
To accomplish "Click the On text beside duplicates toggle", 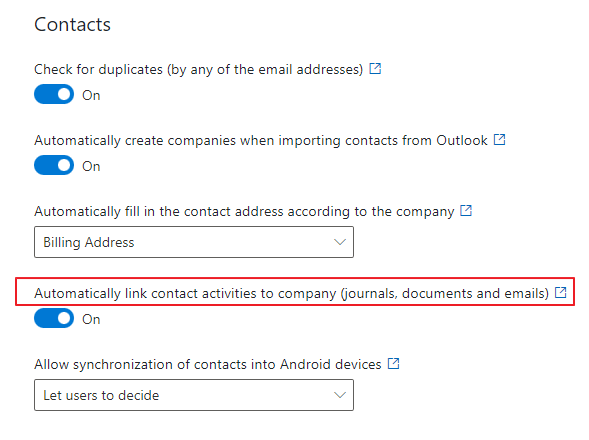I will pos(91,95).
